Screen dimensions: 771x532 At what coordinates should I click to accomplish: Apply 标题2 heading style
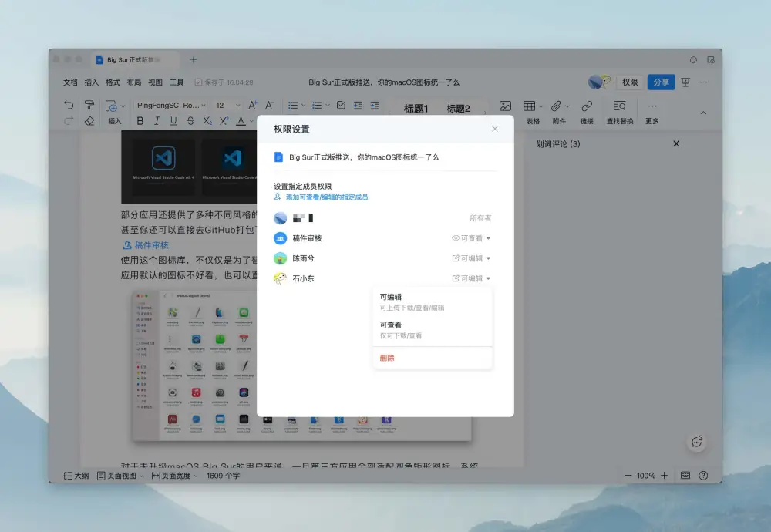458,109
